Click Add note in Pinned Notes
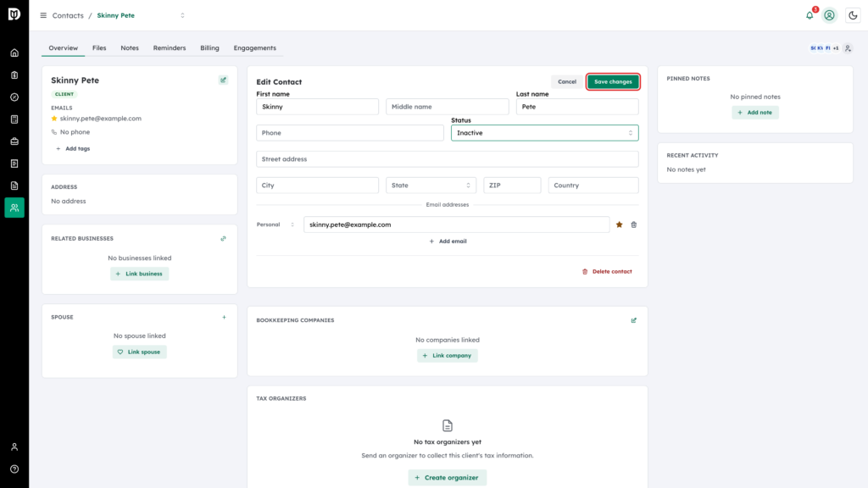This screenshot has height=488, width=868. pos(755,113)
